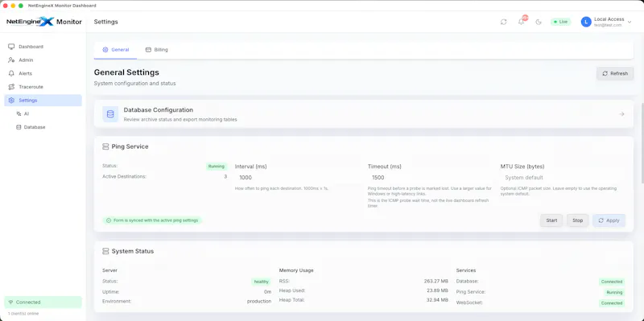Click the Apply button
Image resolution: width=644 pixels, height=321 pixels.
(609, 220)
